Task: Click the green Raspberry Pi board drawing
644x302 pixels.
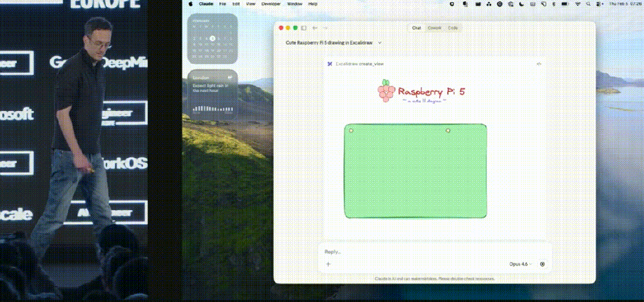Action: click(415, 171)
